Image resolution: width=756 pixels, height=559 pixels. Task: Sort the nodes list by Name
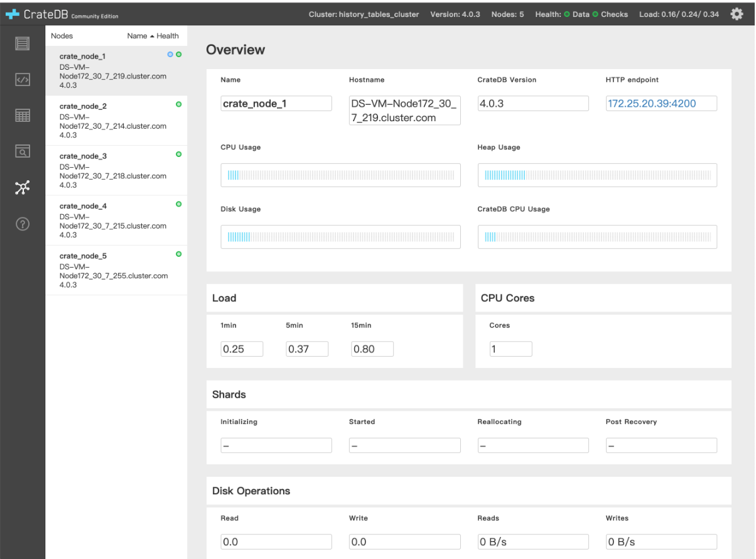tap(138, 36)
